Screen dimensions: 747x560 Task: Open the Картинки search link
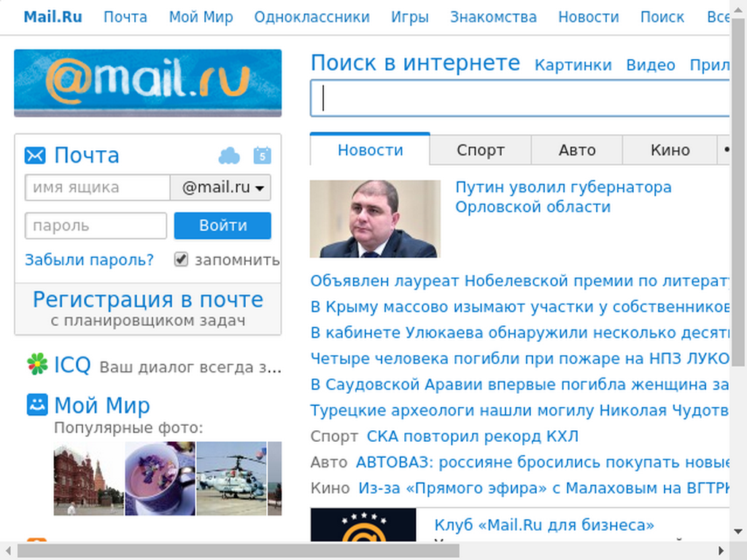point(573,65)
